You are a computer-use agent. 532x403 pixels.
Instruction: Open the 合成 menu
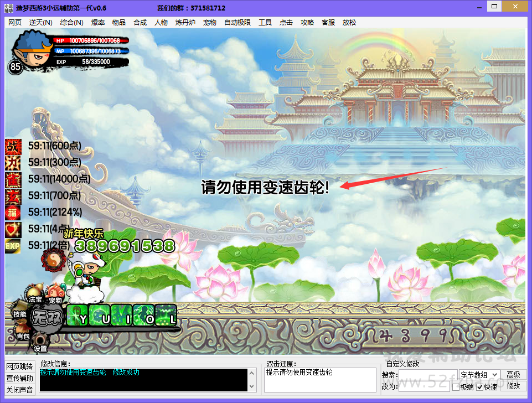click(x=140, y=23)
